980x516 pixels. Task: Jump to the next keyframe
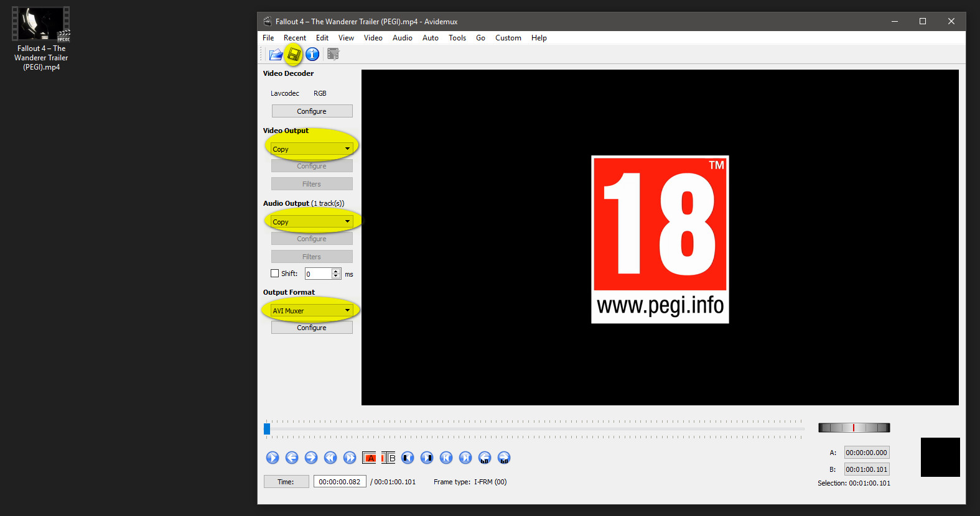point(350,458)
